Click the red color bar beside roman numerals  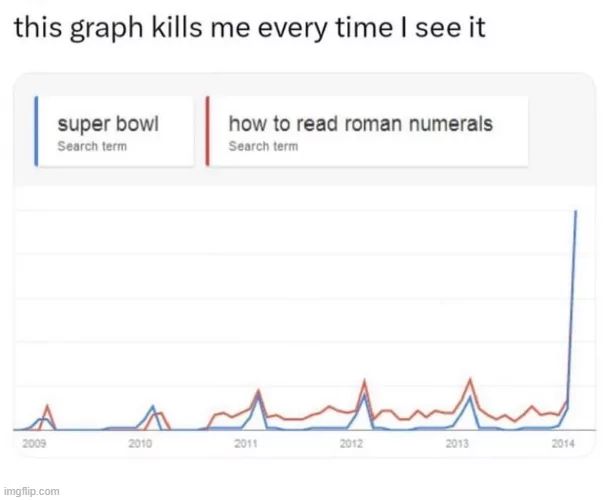206,131
